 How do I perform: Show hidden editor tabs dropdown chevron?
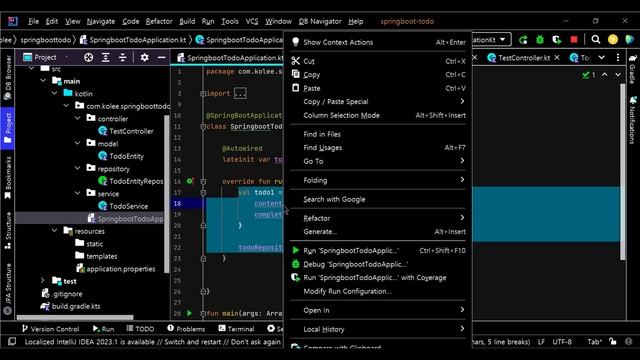[602, 58]
